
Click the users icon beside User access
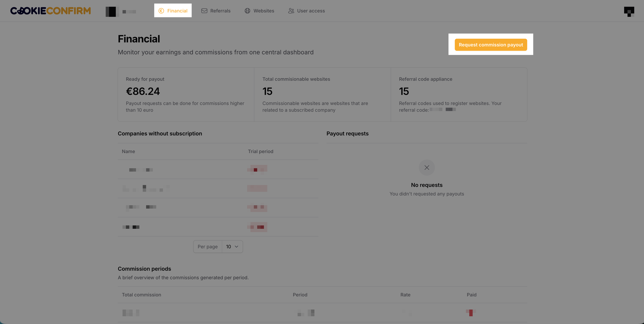click(291, 11)
